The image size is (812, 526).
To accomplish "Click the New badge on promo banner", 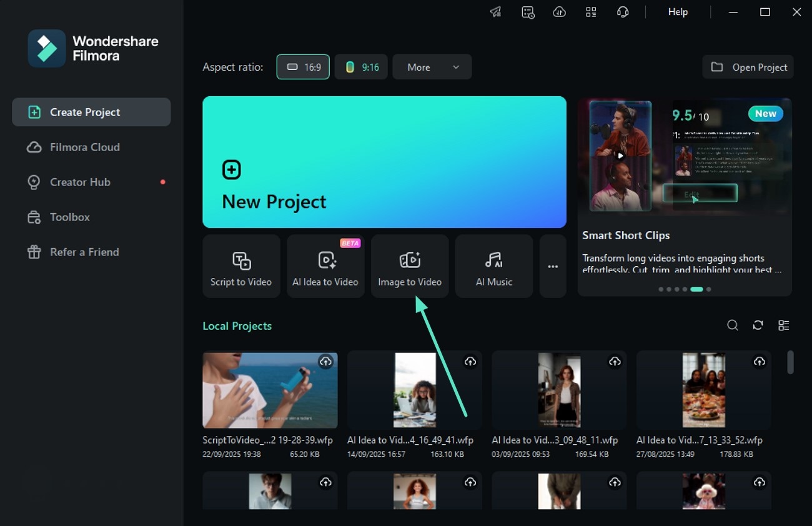I will point(766,113).
